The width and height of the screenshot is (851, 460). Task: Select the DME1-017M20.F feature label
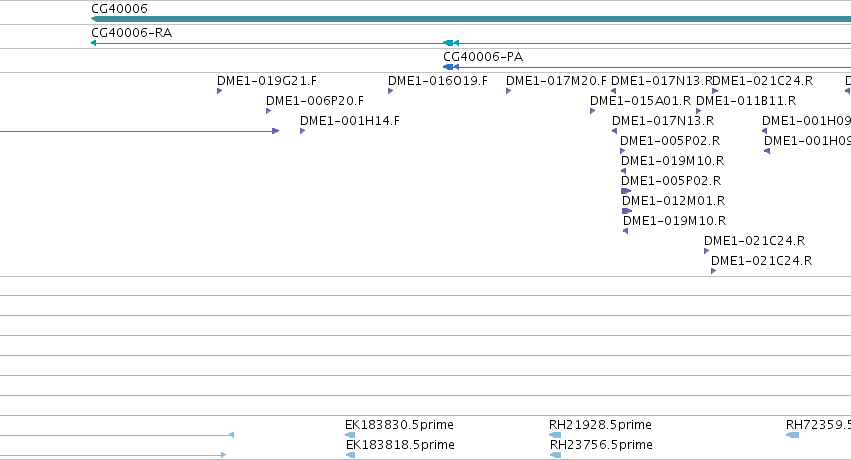(556, 81)
